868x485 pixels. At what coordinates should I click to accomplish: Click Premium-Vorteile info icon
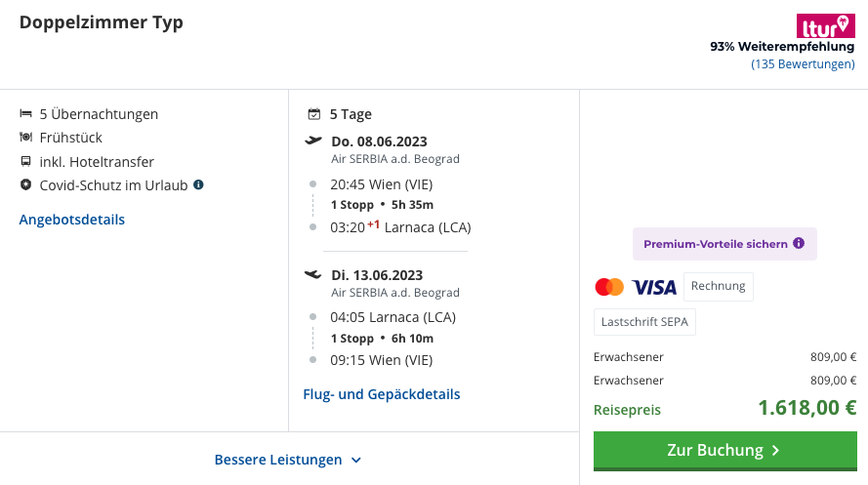[799, 243]
